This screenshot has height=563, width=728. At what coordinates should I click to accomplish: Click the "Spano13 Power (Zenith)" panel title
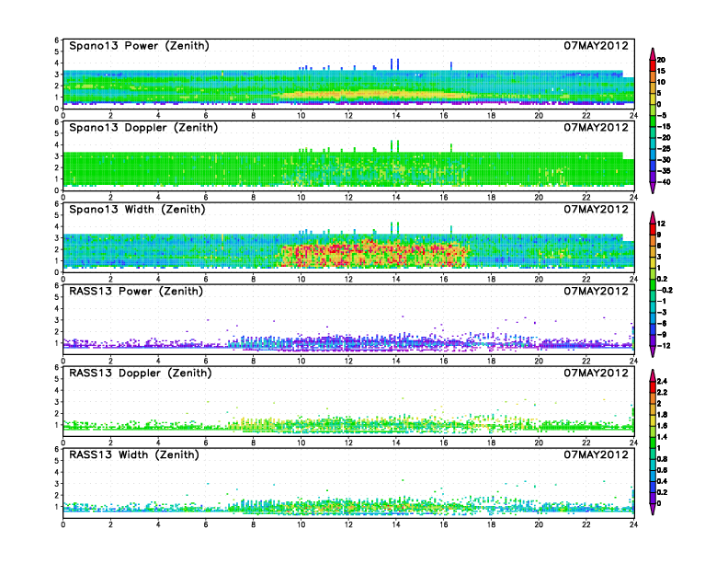pyautogui.click(x=139, y=46)
